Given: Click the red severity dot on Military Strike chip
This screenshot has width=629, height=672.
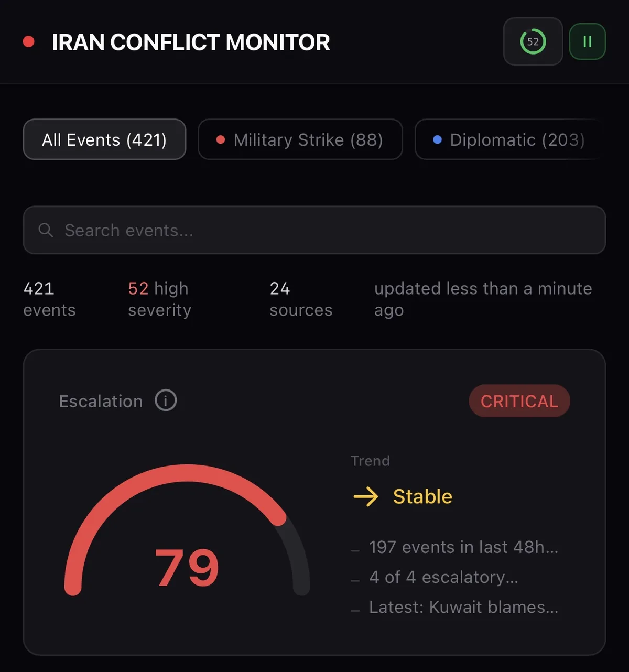Looking at the screenshot, I should pyautogui.click(x=220, y=139).
